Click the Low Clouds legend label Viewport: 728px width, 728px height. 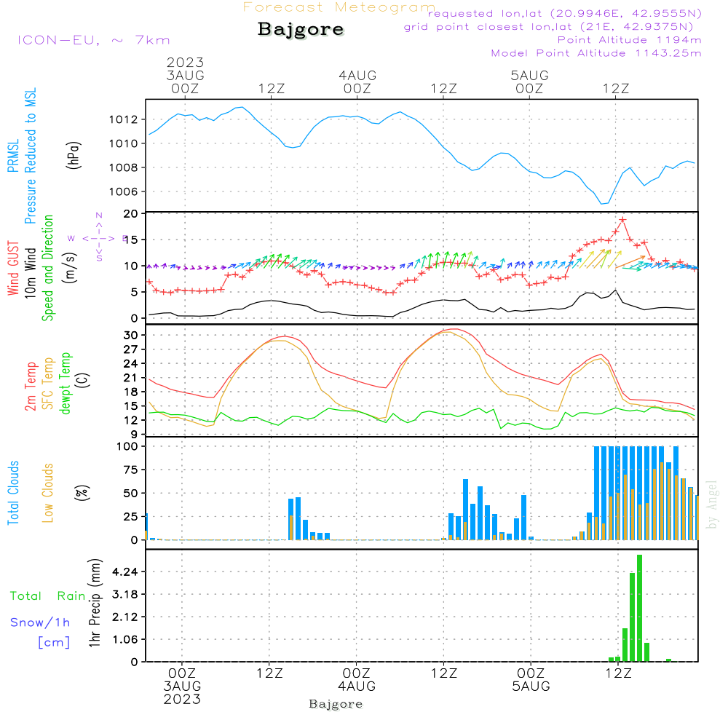47,493
